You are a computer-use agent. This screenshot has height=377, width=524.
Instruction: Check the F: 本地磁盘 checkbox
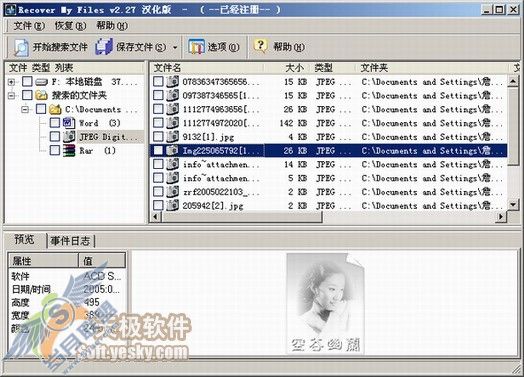click(27, 82)
